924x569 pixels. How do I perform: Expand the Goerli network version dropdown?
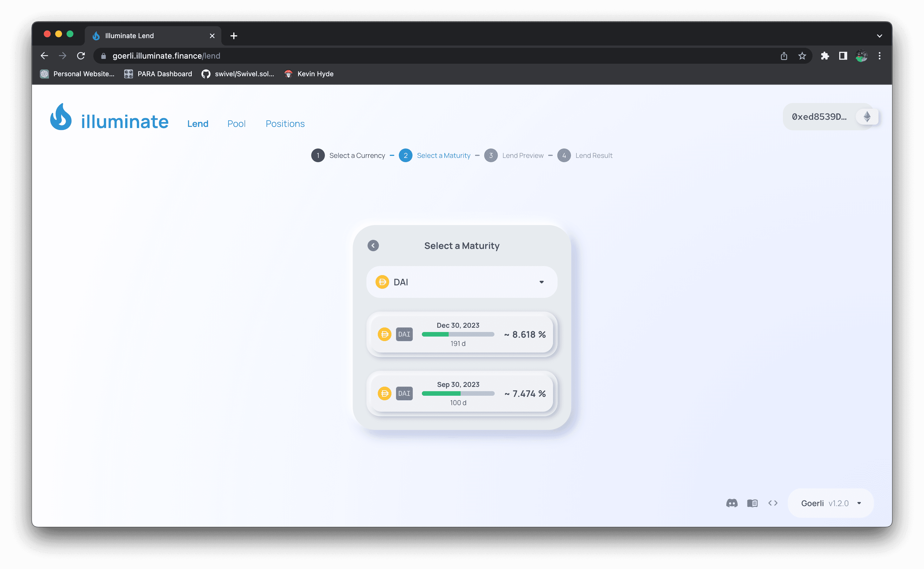click(860, 503)
